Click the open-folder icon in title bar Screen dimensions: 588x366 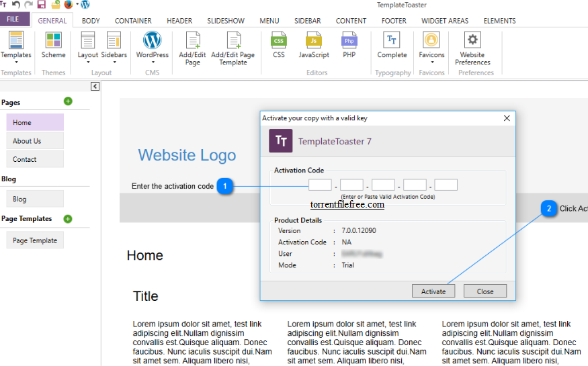(x=56, y=4)
